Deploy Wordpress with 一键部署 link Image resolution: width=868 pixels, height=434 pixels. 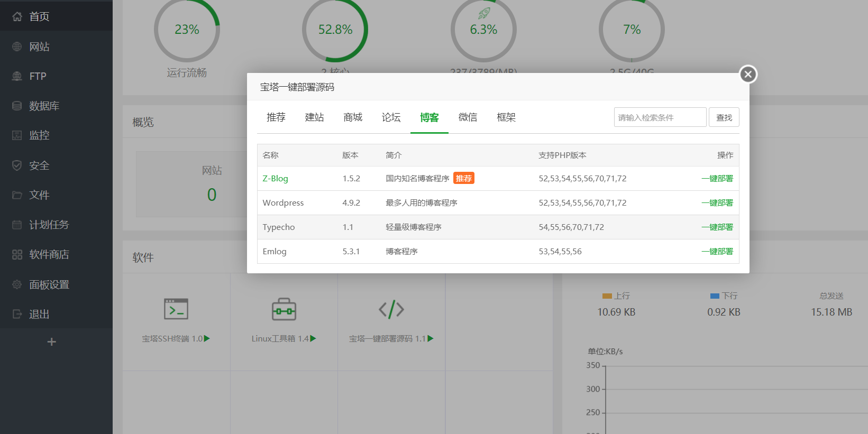717,203
